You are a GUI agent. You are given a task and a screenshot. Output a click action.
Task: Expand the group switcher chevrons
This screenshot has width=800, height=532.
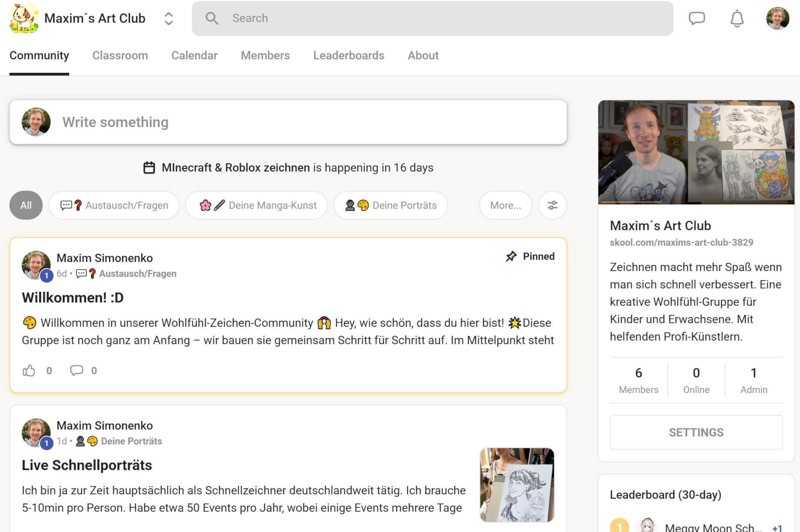(x=168, y=18)
